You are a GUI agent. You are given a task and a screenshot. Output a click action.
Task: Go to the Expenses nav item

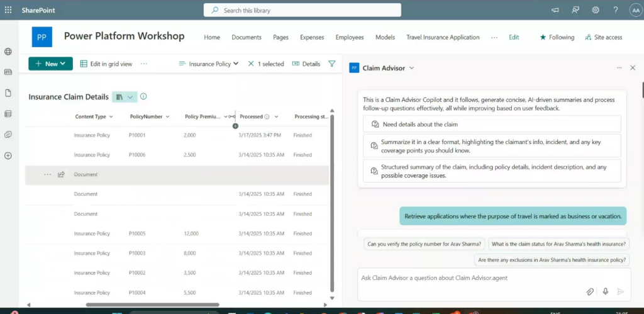coord(312,37)
